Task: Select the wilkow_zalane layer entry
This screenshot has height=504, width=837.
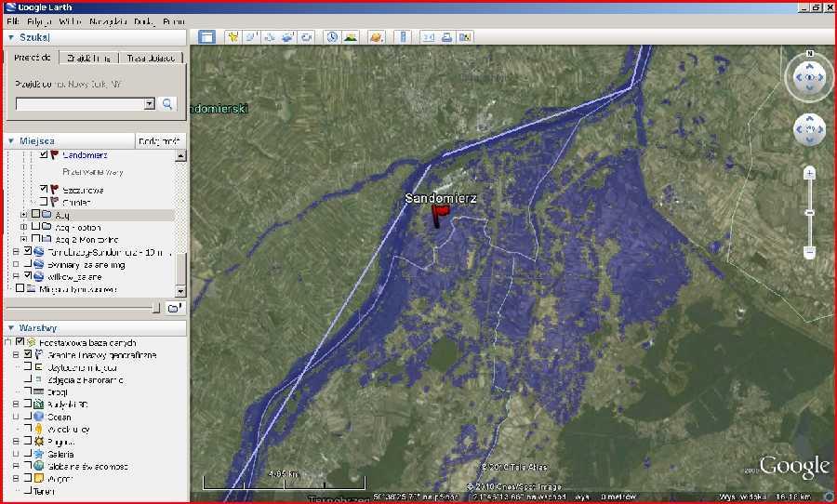Action: click(74, 276)
